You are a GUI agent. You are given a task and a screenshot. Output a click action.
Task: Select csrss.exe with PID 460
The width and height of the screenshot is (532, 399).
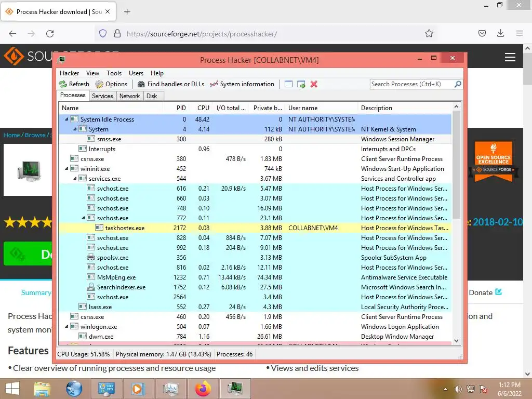click(x=255, y=316)
